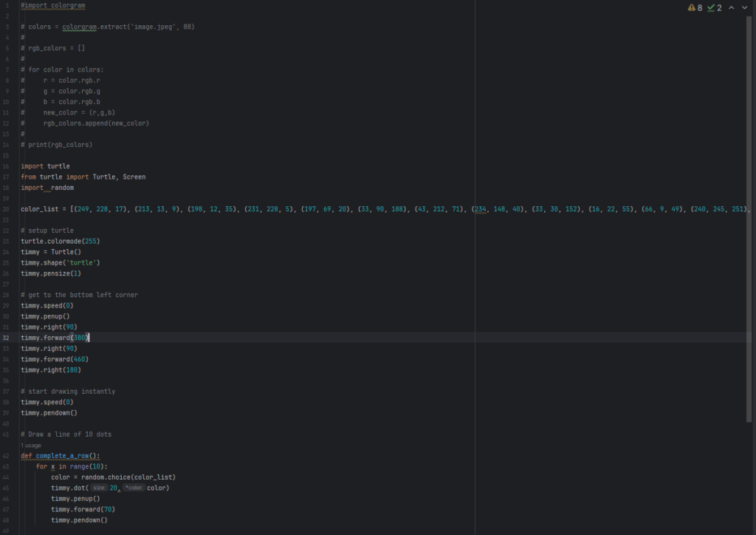Click the '# setup turtle' comment
Viewport: 756px width, 535px height.
[x=47, y=231]
